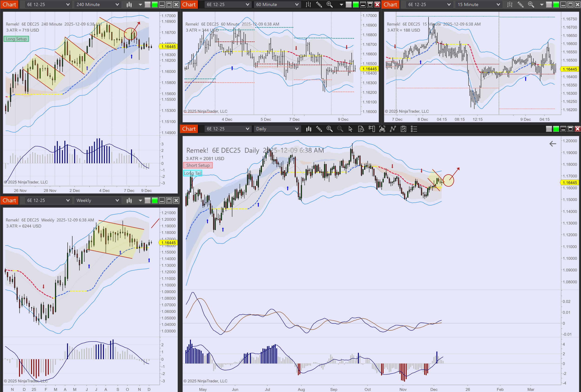This screenshot has height=392, width=581.
Task: Click zoom out on Daily chart toolbar
Action: click(x=340, y=129)
